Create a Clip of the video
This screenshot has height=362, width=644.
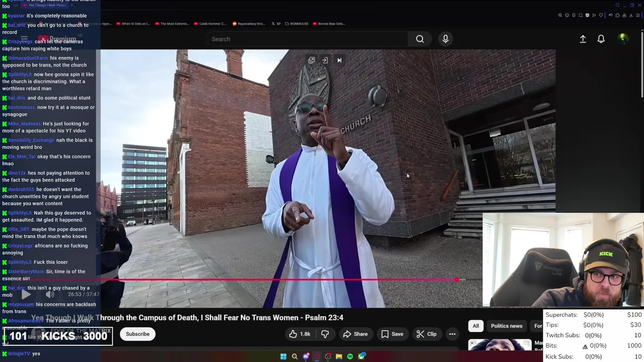coord(426,334)
